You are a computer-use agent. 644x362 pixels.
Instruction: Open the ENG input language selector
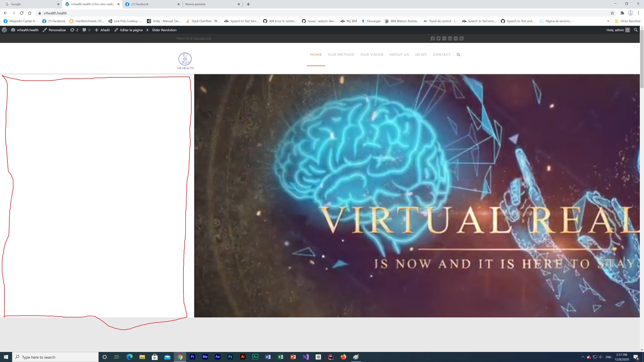pyautogui.click(x=608, y=357)
